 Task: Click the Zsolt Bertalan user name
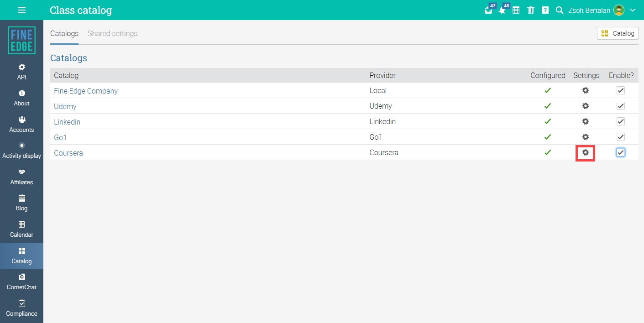coord(589,10)
